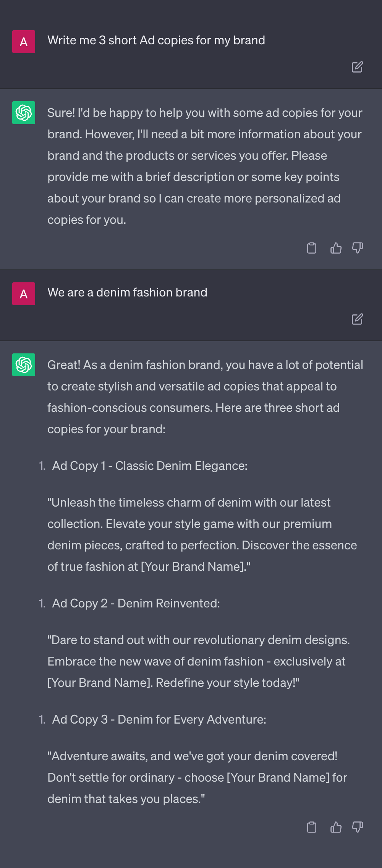Click the ChatGPT logo beside the "Sure!" reply
The height and width of the screenshot is (868, 382).
pyautogui.click(x=24, y=113)
